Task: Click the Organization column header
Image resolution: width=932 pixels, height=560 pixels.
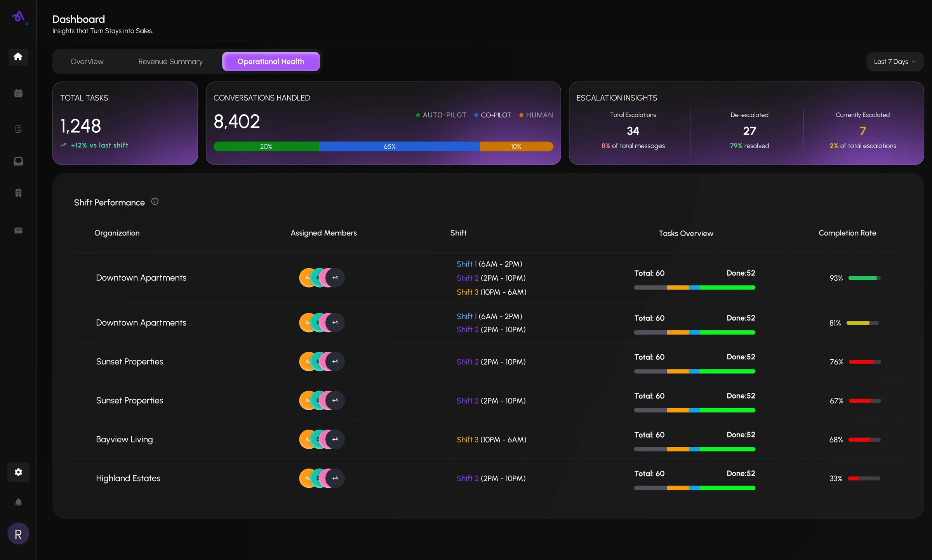Action: (x=117, y=233)
